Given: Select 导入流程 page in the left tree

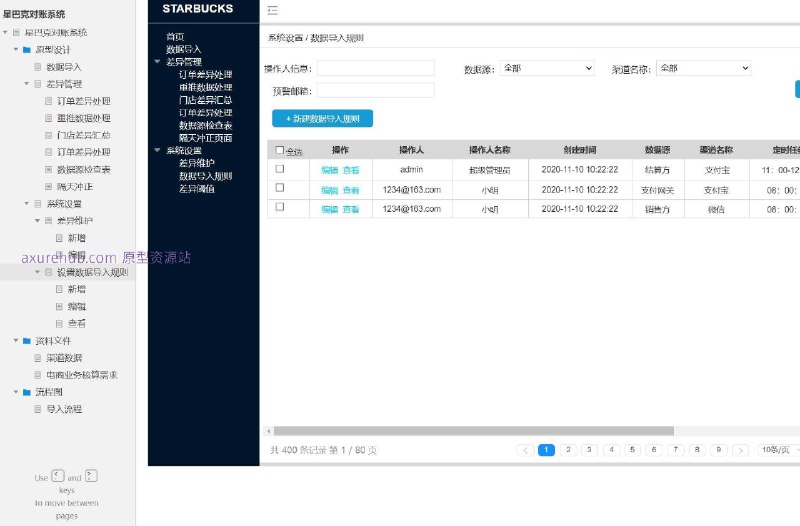Looking at the screenshot, I should [x=64, y=409].
